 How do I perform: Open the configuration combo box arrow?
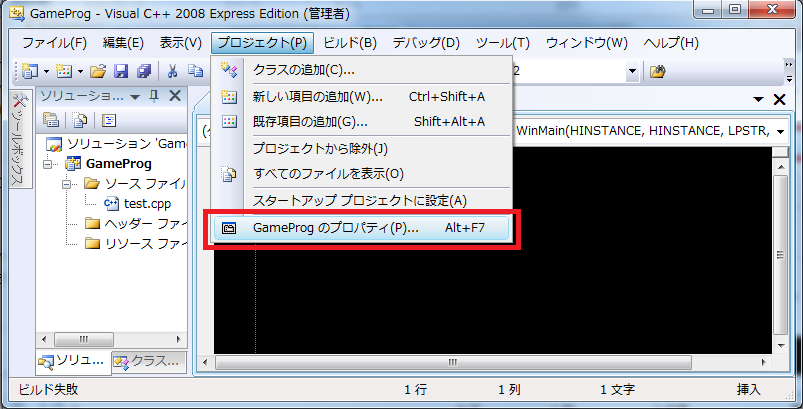633,72
